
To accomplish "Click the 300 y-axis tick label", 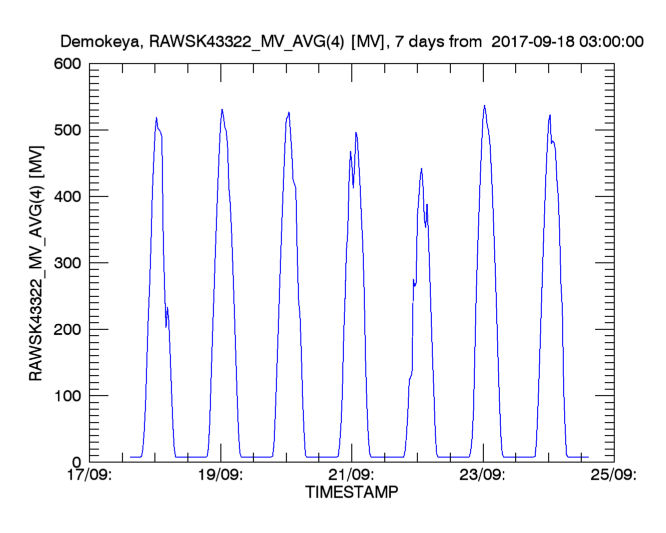I will click(67, 263).
